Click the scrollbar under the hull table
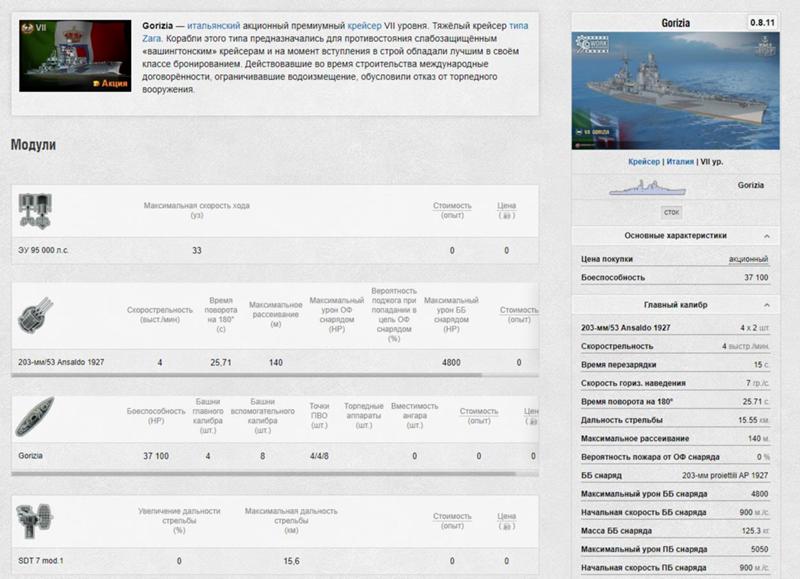Image resolution: width=800 pixels, height=579 pixels. click(263, 474)
